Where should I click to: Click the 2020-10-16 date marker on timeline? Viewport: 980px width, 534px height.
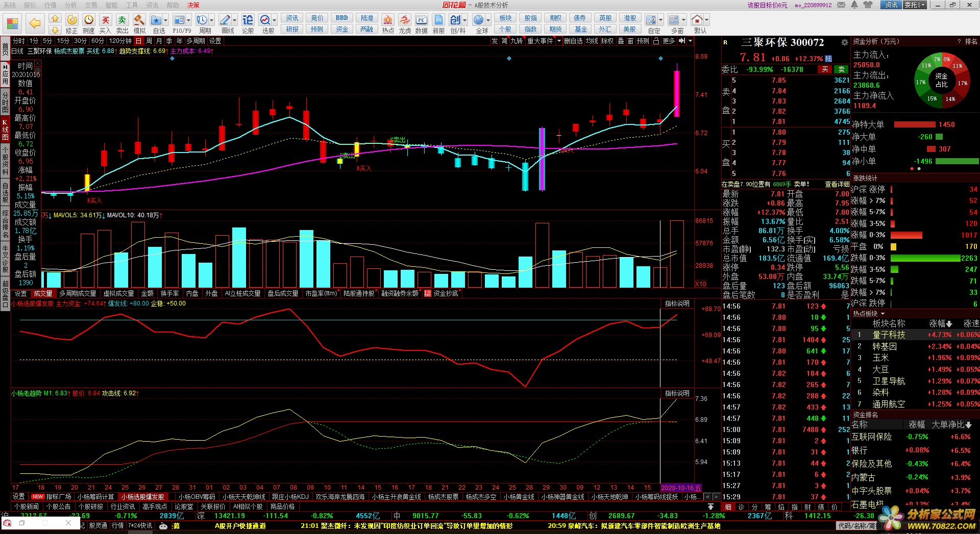681,488
